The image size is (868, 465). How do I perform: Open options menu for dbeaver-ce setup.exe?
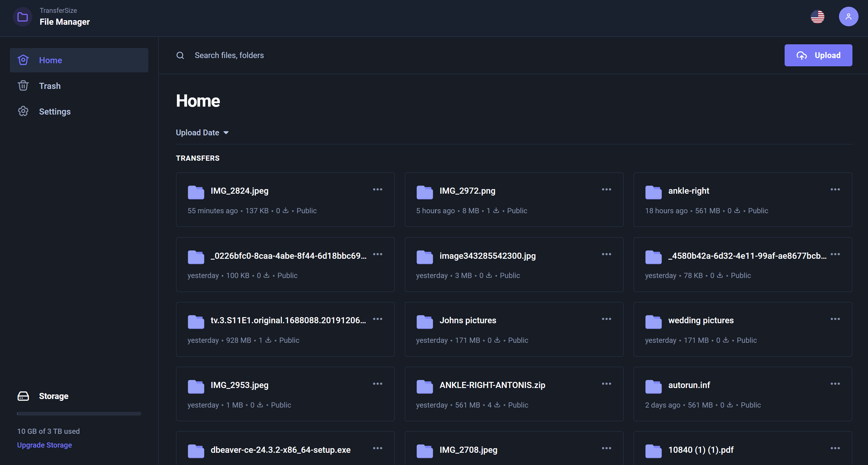point(377,448)
